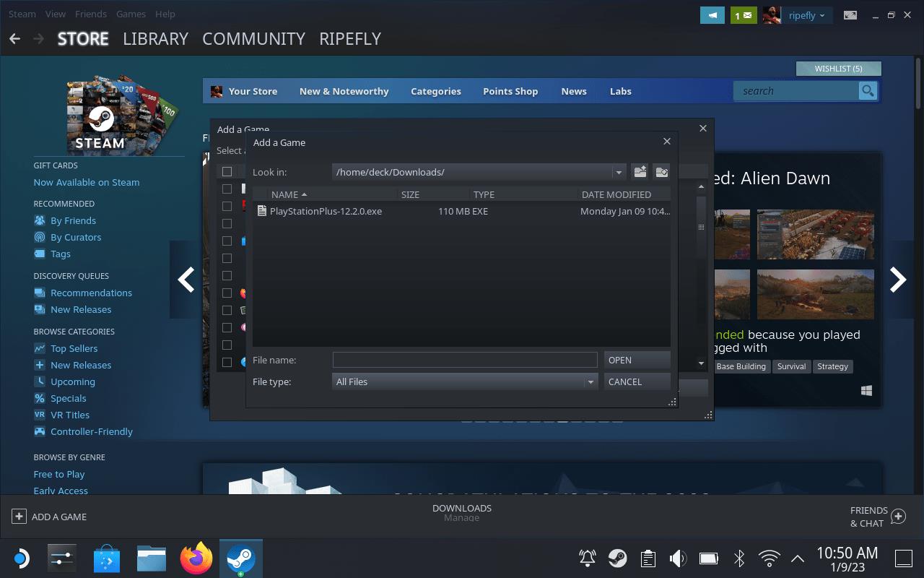Click the Bluetooth icon in system tray
Image resolution: width=924 pixels, height=578 pixels.
pyautogui.click(x=738, y=558)
